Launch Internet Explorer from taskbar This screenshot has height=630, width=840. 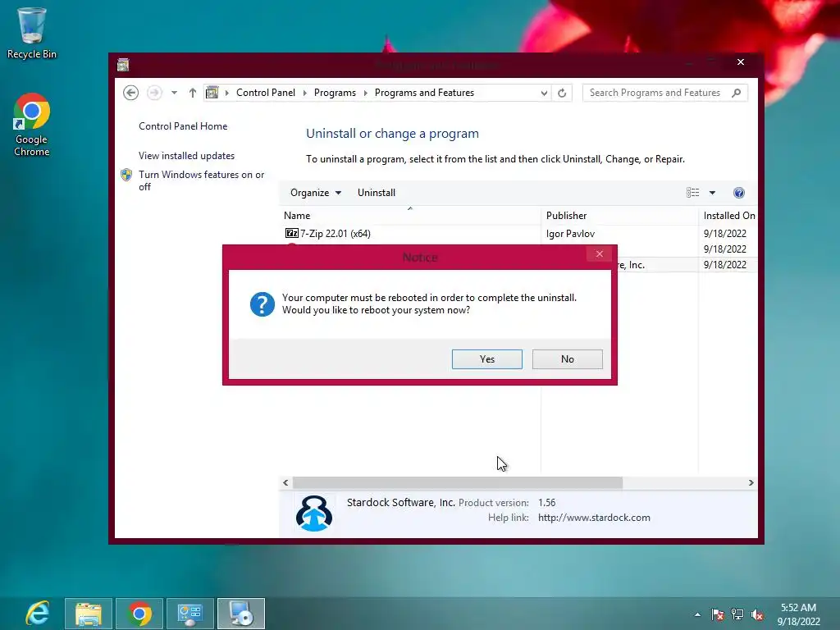click(x=38, y=614)
